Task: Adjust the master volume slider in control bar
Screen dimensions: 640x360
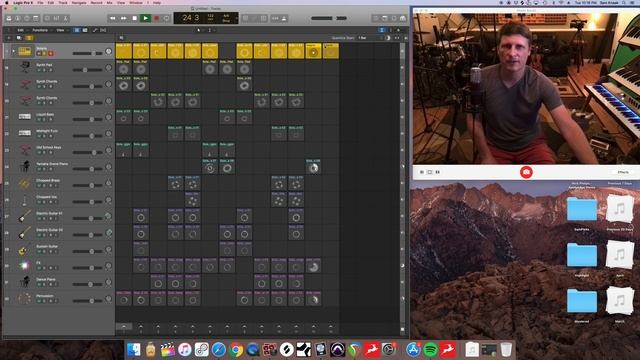Action: (329, 18)
